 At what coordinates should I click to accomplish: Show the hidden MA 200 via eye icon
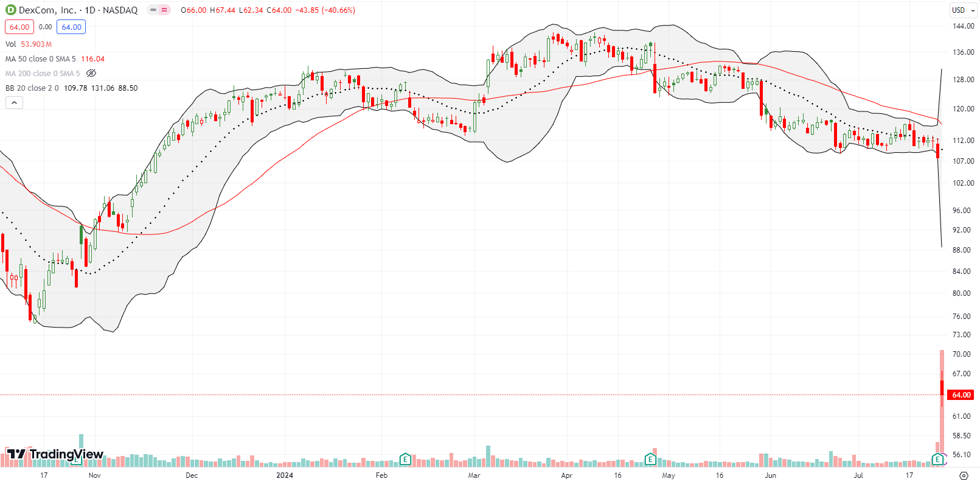click(x=91, y=74)
